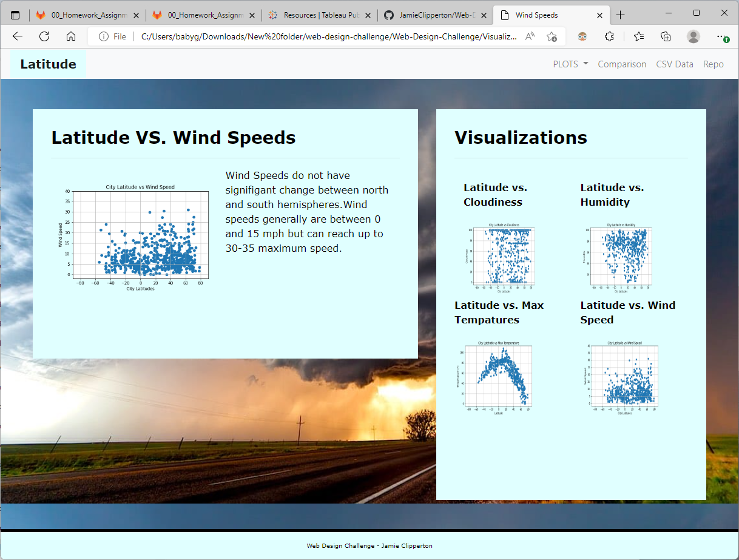This screenshot has height=560, width=739.
Task: Add this page to favorites
Action: tap(552, 36)
